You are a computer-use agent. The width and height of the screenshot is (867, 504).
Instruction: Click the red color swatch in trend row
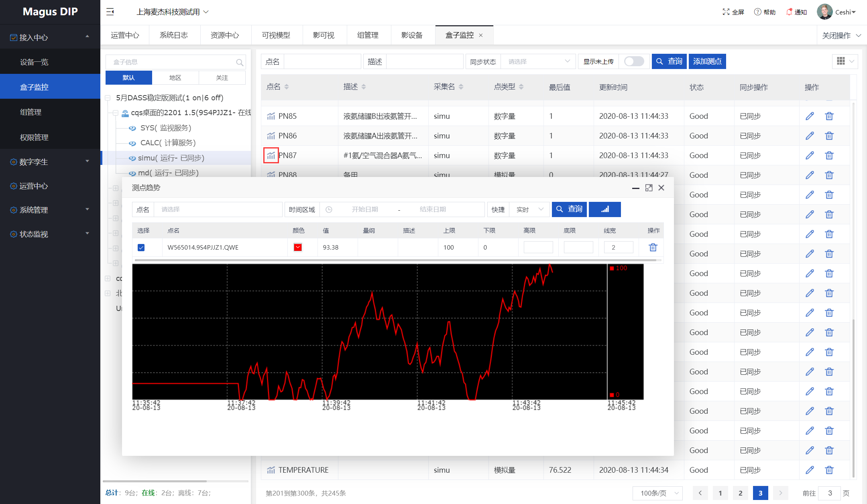(x=297, y=247)
